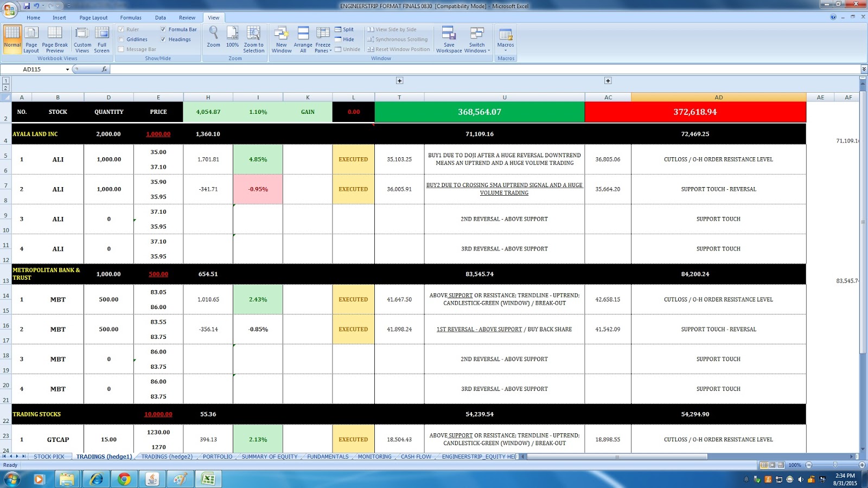
Task: Open Page Break Preview
Action: tap(55, 39)
